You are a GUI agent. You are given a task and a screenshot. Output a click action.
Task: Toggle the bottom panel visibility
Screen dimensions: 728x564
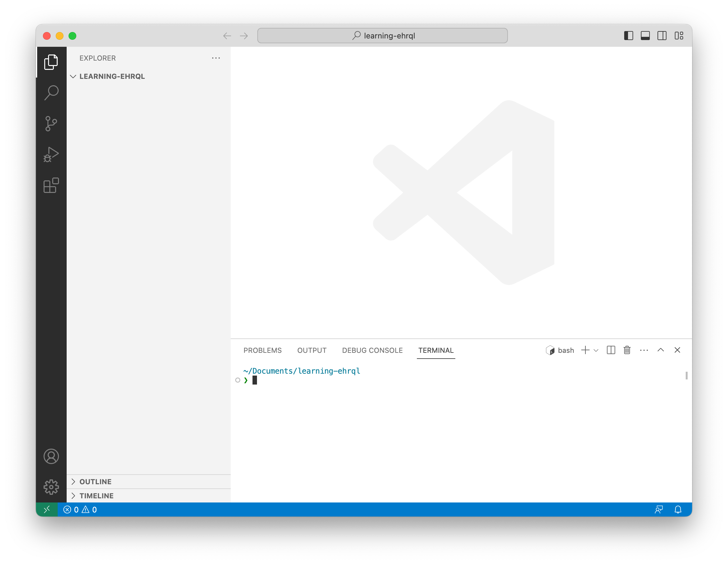645,36
